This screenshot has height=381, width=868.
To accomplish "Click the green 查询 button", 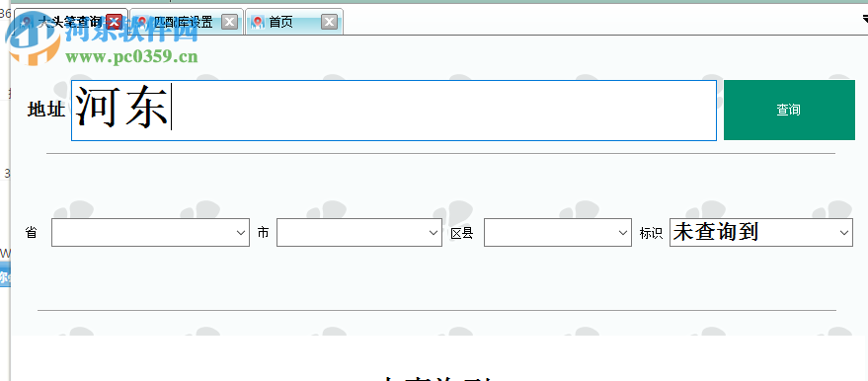I will (789, 110).
